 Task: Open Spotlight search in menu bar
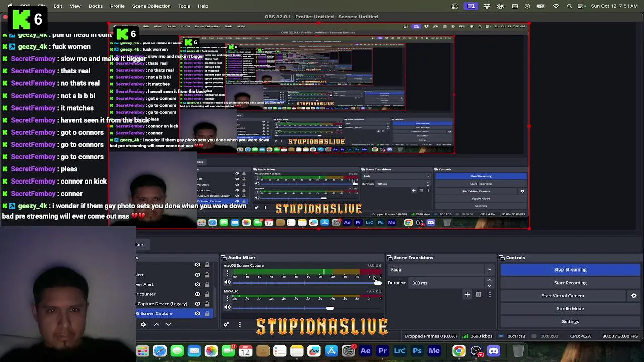(x=569, y=6)
